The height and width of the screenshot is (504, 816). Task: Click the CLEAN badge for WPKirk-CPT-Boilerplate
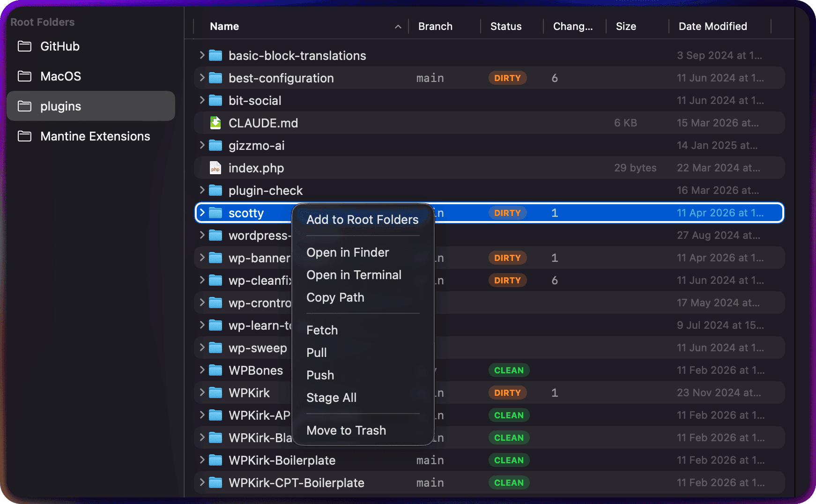[509, 482]
